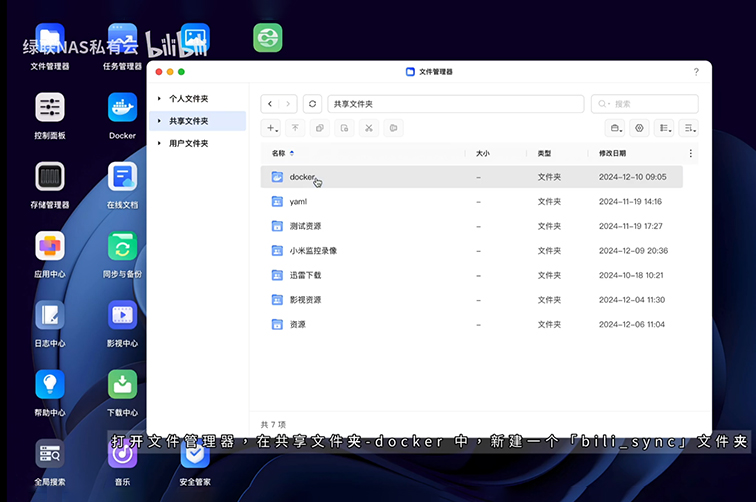Open the list view mode dropdown

point(665,128)
